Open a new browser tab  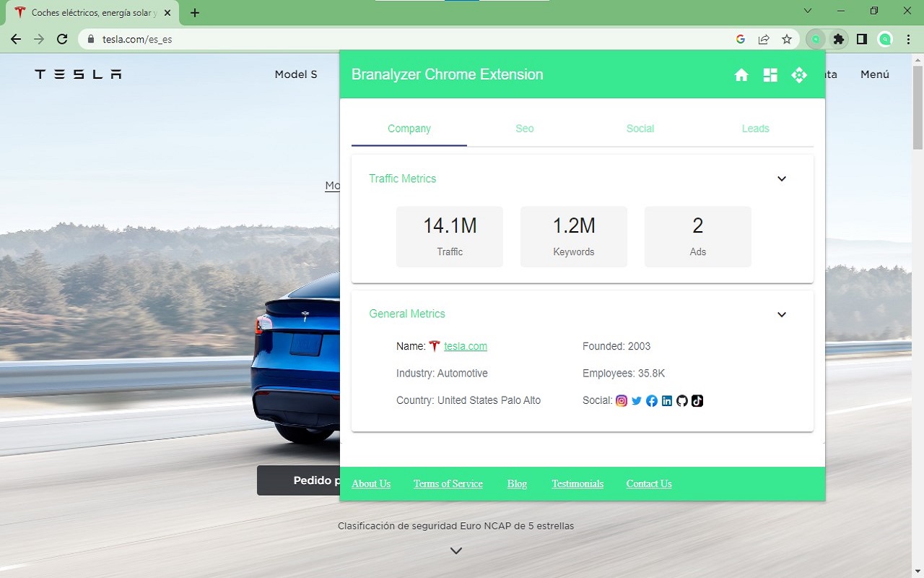195,13
